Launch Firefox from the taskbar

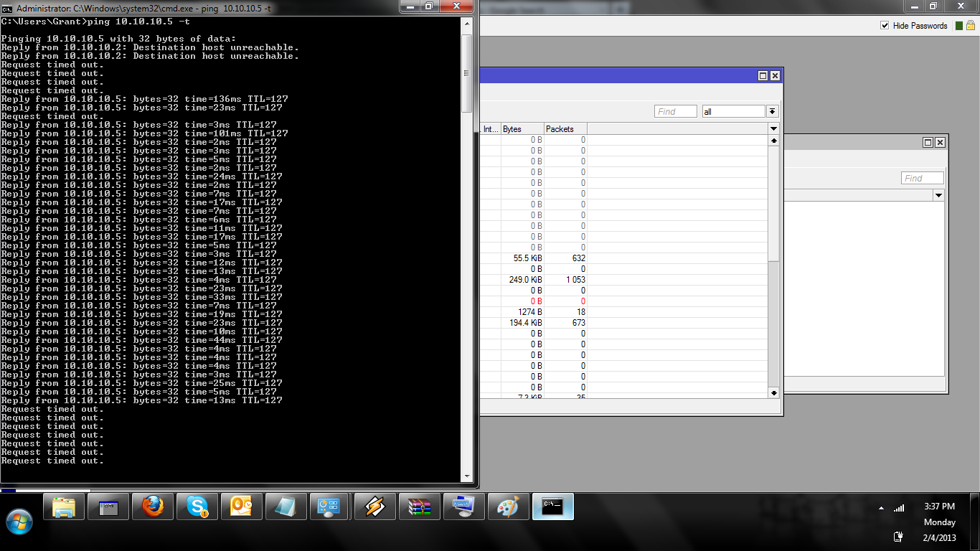pos(153,507)
